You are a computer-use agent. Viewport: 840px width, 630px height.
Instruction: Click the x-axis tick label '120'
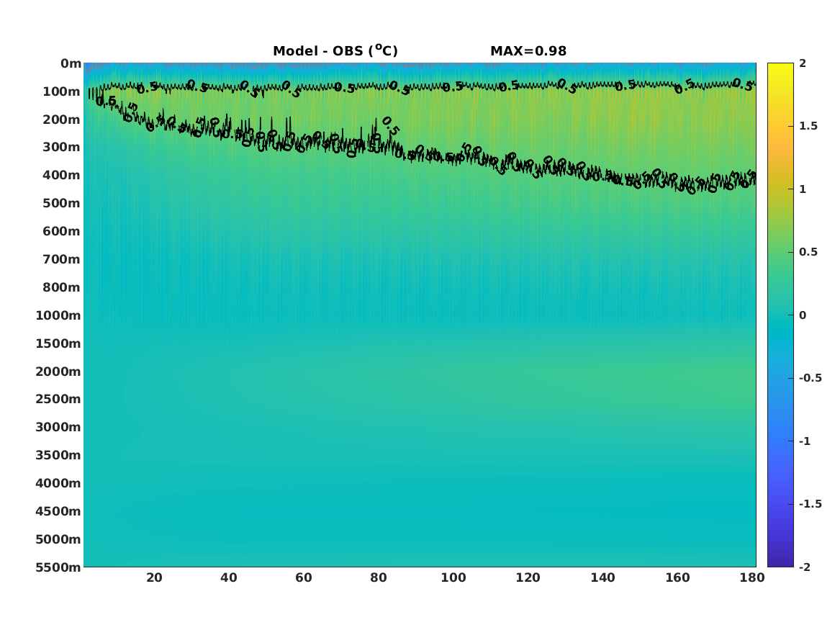(x=528, y=577)
